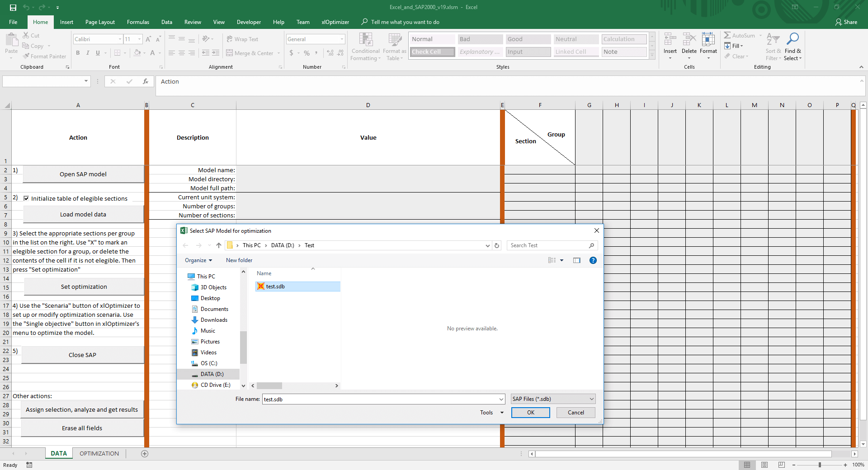Click the Wrap Text icon
Screen dimensions: 868x470
pyautogui.click(x=230, y=39)
